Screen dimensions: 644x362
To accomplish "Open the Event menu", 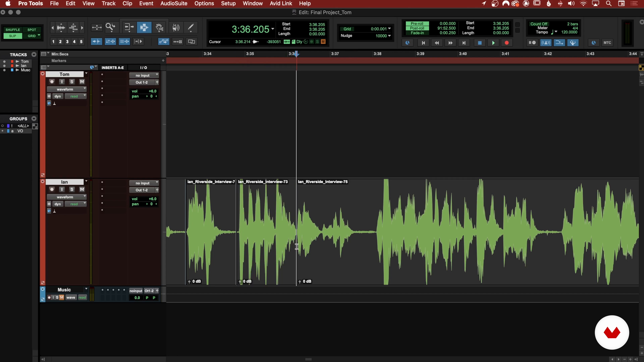I will [146, 4].
